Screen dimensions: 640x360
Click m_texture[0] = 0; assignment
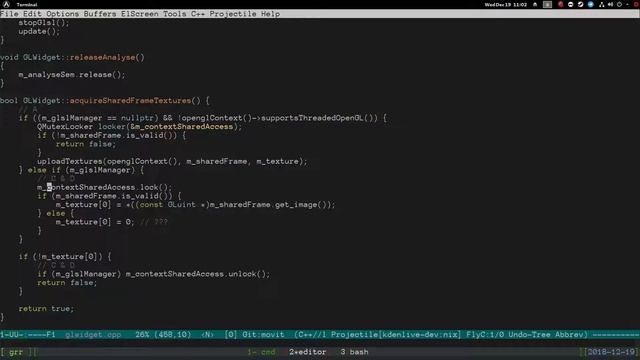coord(95,222)
